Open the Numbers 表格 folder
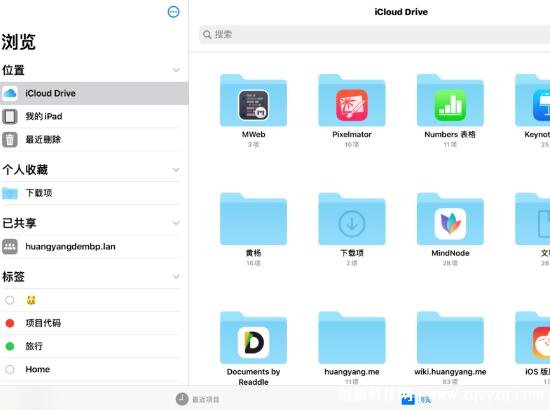 click(450, 100)
